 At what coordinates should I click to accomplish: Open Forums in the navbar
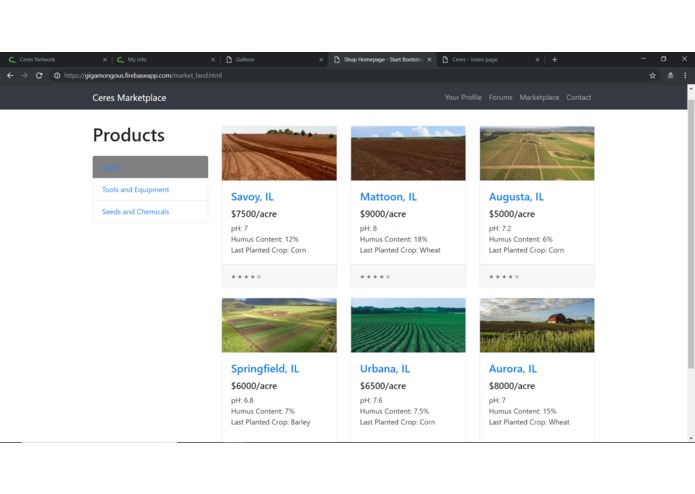(x=500, y=97)
